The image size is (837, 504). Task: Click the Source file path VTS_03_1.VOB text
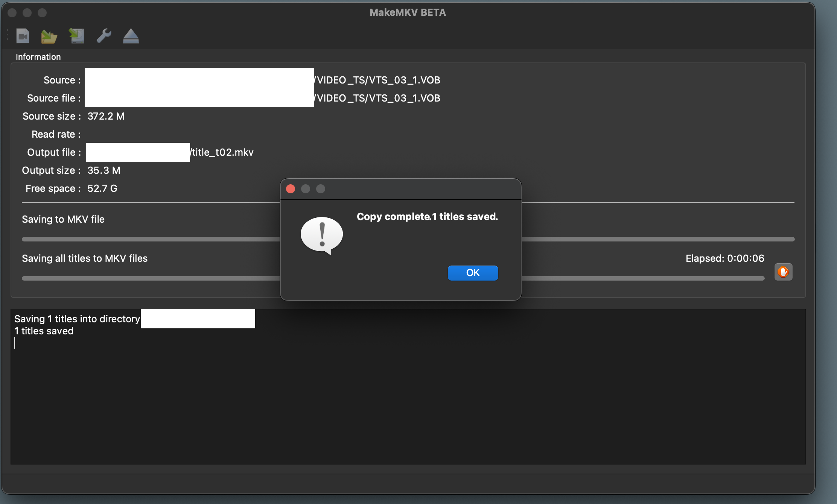coord(377,98)
